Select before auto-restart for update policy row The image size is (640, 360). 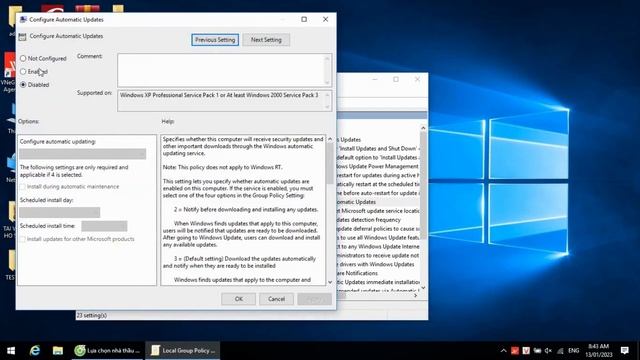[378, 193]
